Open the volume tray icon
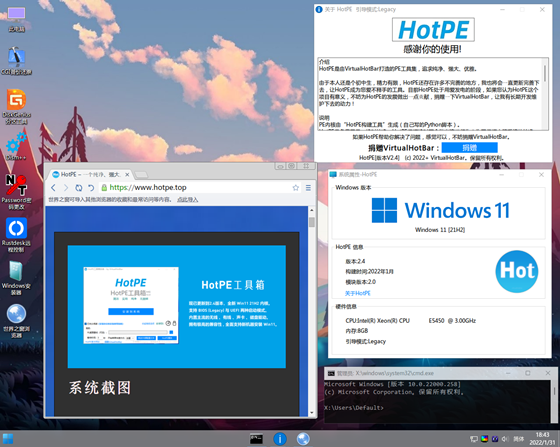 [505, 439]
